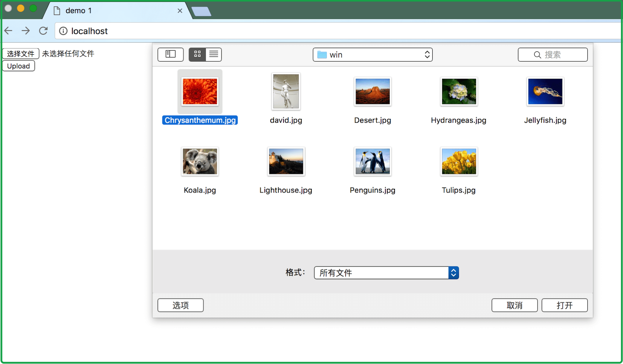Click the site info icon

63,31
